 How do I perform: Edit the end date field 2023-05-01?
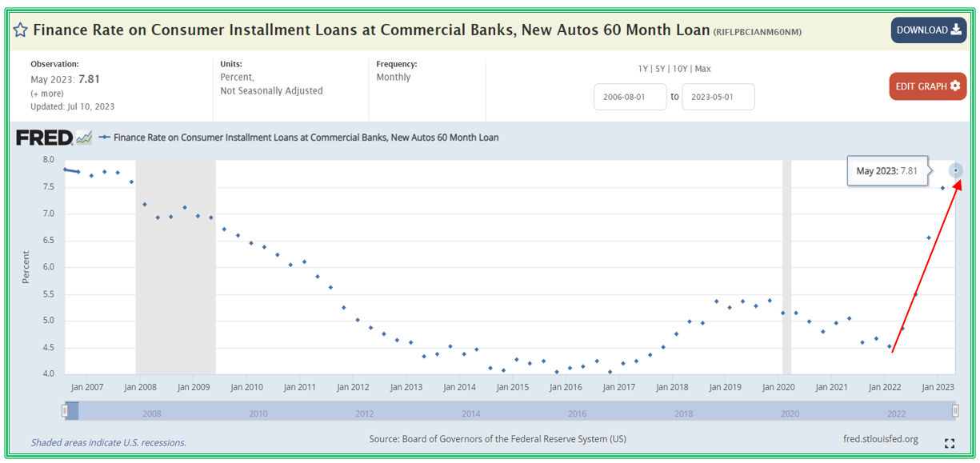tap(718, 97)
